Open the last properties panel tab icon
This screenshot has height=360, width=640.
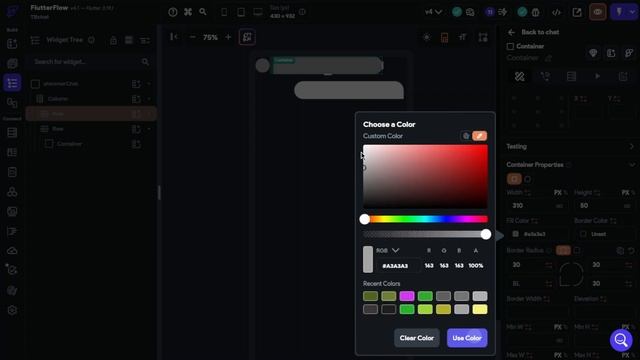623,76
